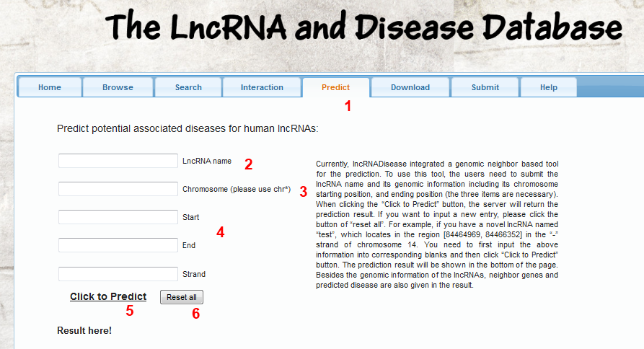Click the Strand input box
This screenshot has width=644, height=349.
(x=118, y=274)
